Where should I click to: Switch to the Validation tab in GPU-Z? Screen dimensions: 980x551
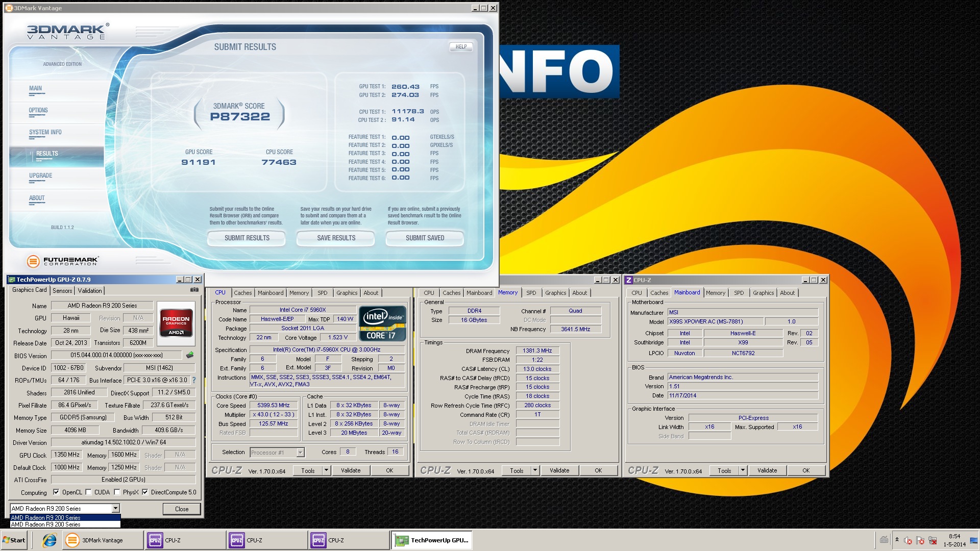90,290
